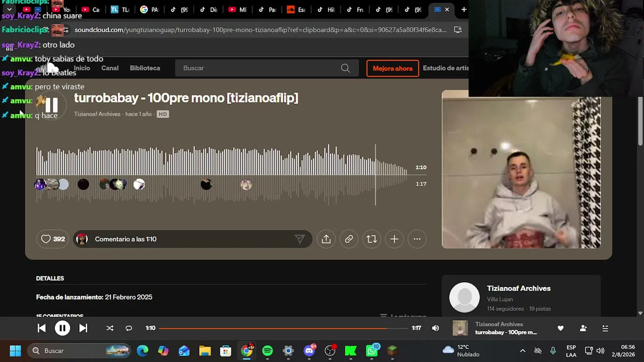Image resolution: width=644 pixels, height=362 pixels.
Task: Close the active browser tab
Action: (447, 10)
